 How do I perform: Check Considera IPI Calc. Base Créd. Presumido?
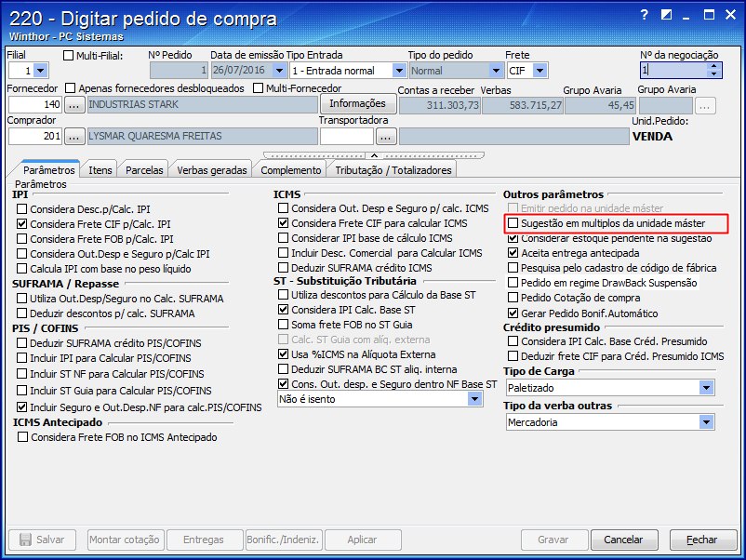[x=513, y=341]
